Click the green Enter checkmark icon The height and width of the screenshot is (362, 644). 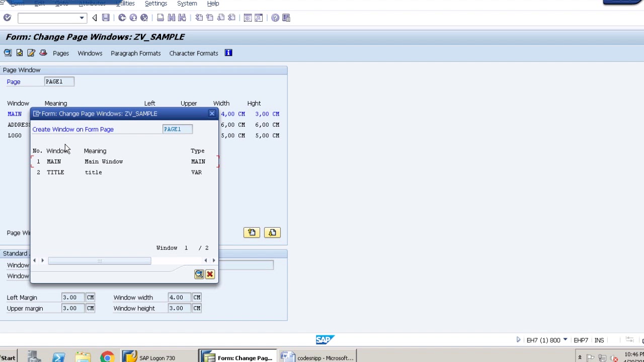click(7, 18)
